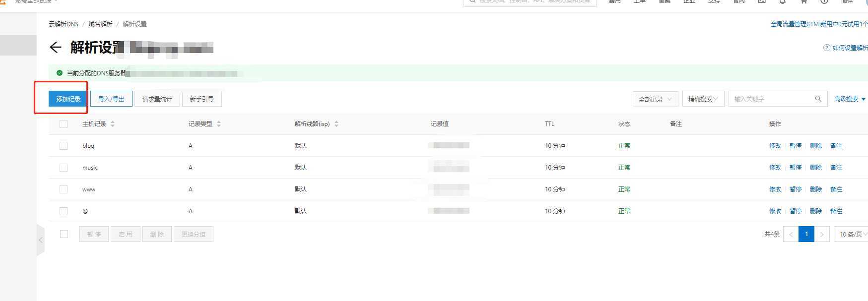868x301 pixels.
Task: Open the 10 条/页 page size dropdown
Action: (851, 234)
